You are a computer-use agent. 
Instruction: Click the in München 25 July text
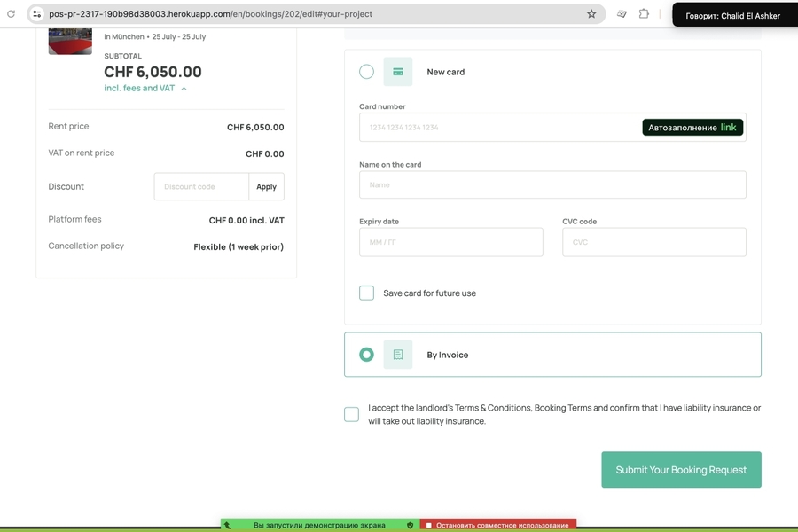154,36
